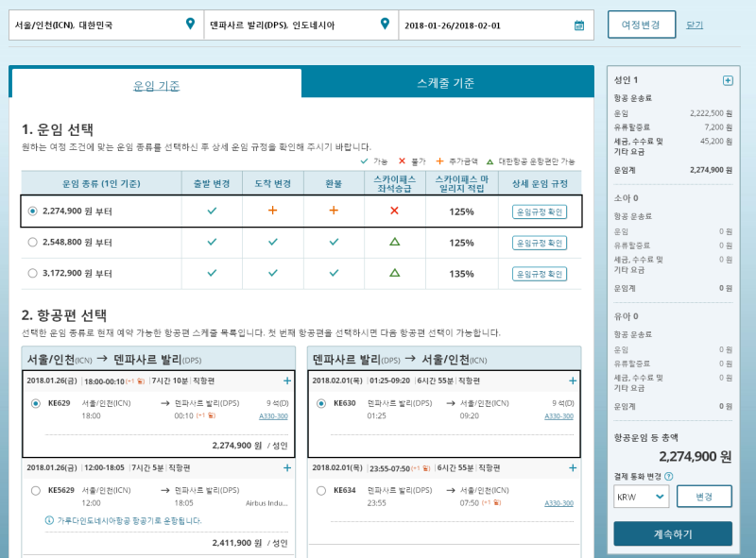Select the 2,274,900 원 fare option
756x558 pixels.
[x=32, y=211]
